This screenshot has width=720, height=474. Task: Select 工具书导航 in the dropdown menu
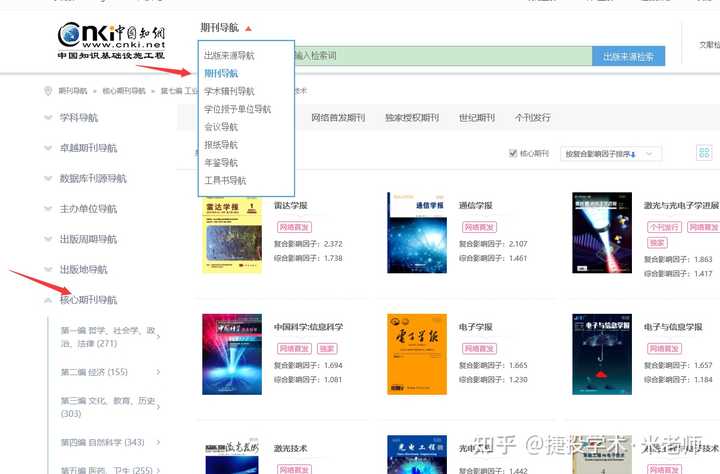225,181
